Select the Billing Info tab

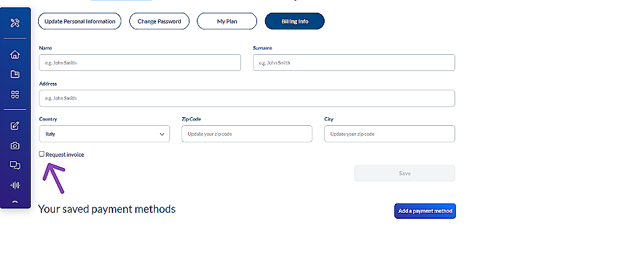click(295, 21)
